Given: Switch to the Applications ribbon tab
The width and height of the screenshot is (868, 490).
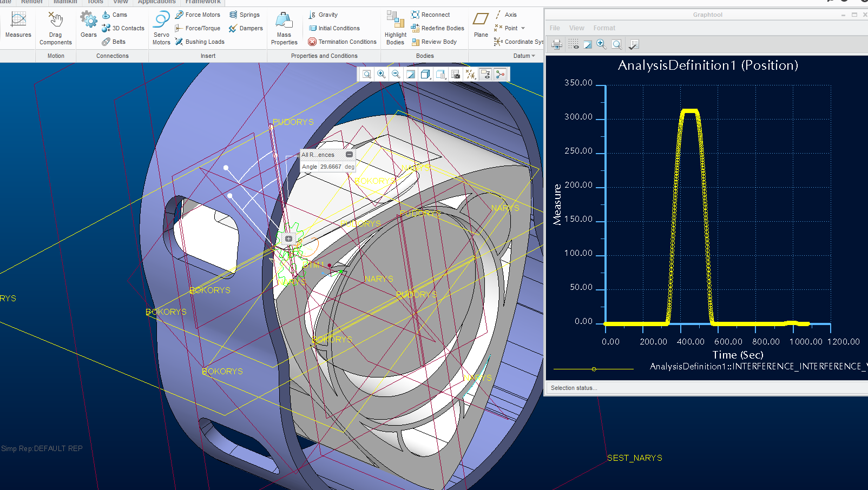Looking at the screenshot, I should [156, 2].
